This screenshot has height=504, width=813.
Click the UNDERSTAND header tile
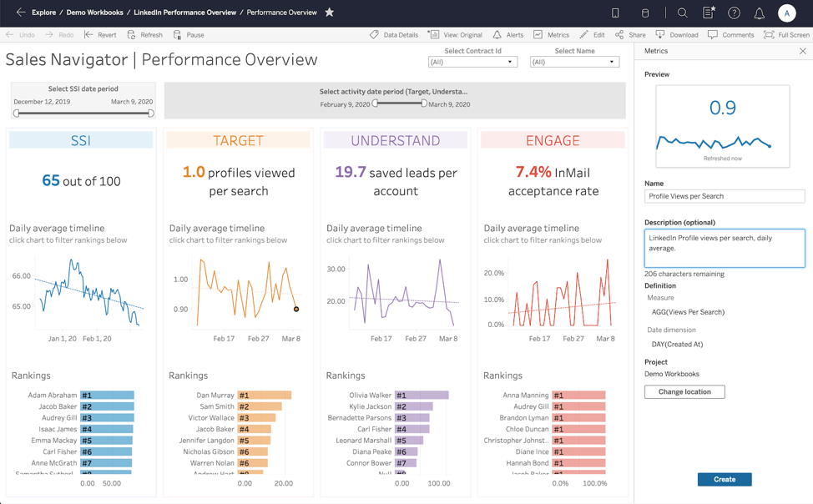(395, 140)
